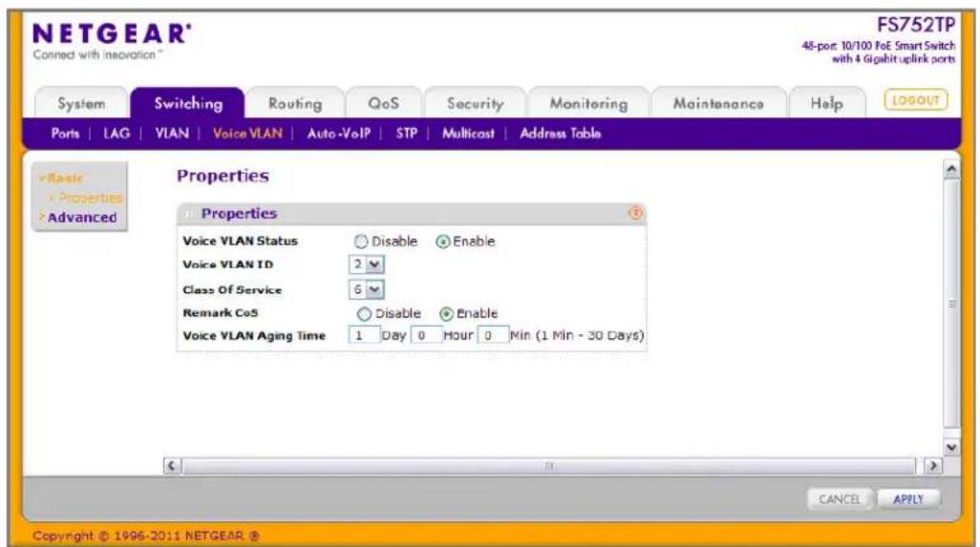Viewport: 980px width, 547px height.
Task: Go to Ports submenu
Action: (x=65, y=134)
